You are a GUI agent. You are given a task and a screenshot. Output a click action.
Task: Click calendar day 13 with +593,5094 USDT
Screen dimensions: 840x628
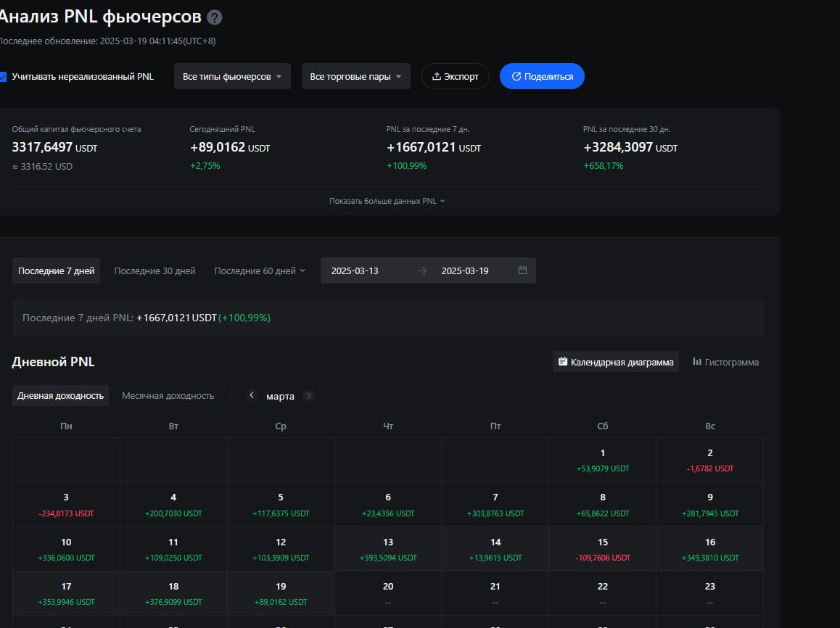tap(388, 549)
